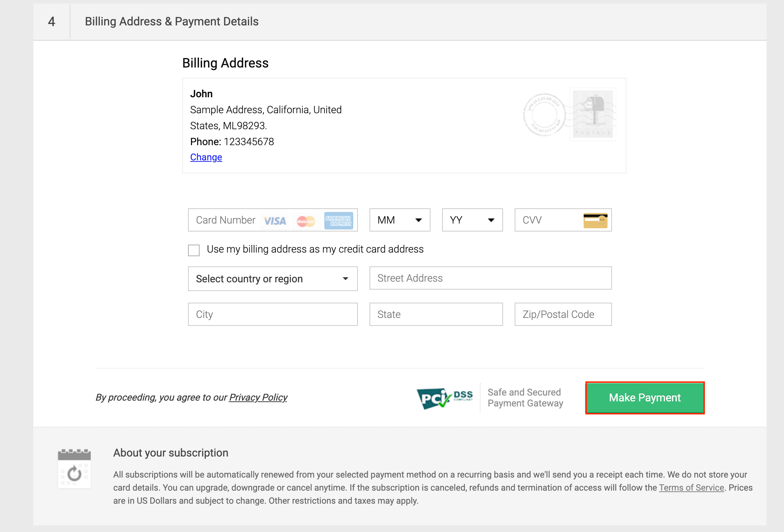Click the Visa card logo icon

coord(275,221)
